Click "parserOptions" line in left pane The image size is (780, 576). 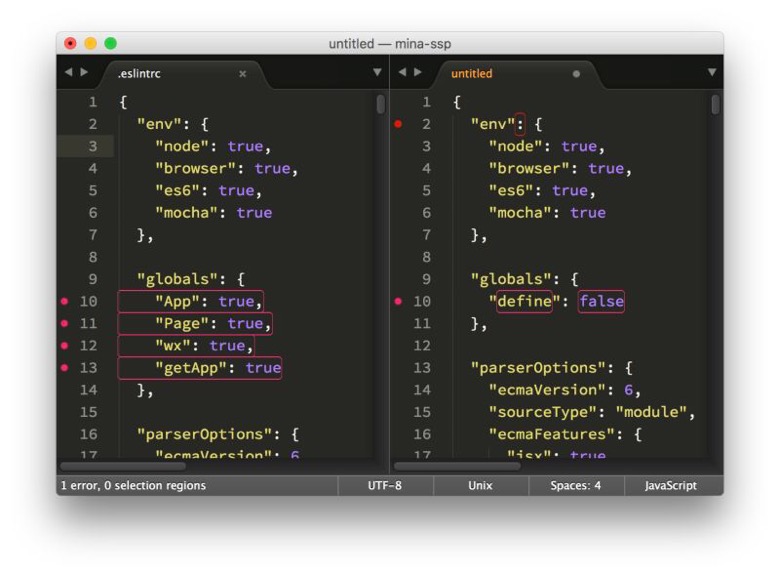218,435
